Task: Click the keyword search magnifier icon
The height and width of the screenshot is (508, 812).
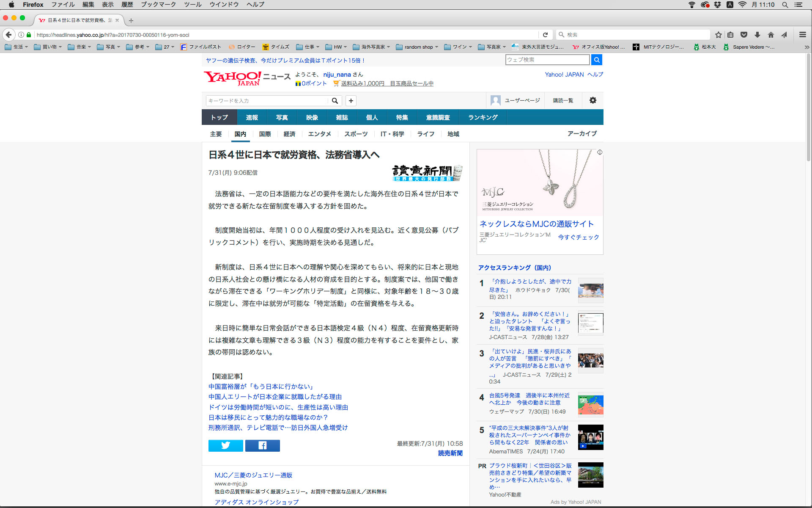Action: pyautogui.click(x=335, y=101)
